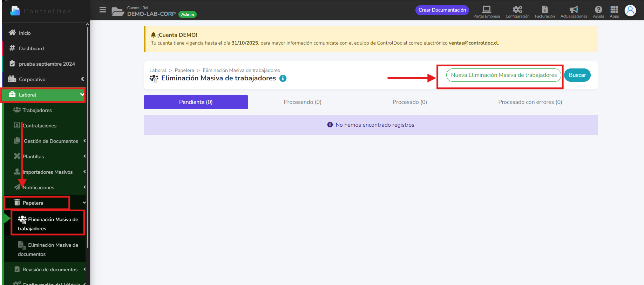The width and height of the screenshot is (644, 285).
Task: Click the Buscar button
Action: click(x=577, y=75)
